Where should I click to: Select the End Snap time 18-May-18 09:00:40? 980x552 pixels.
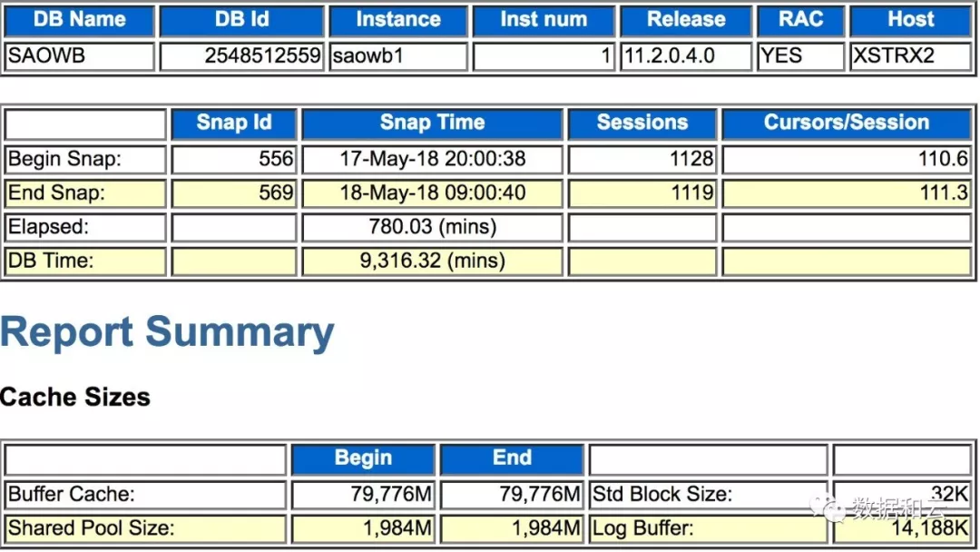(x=433, y=193)
